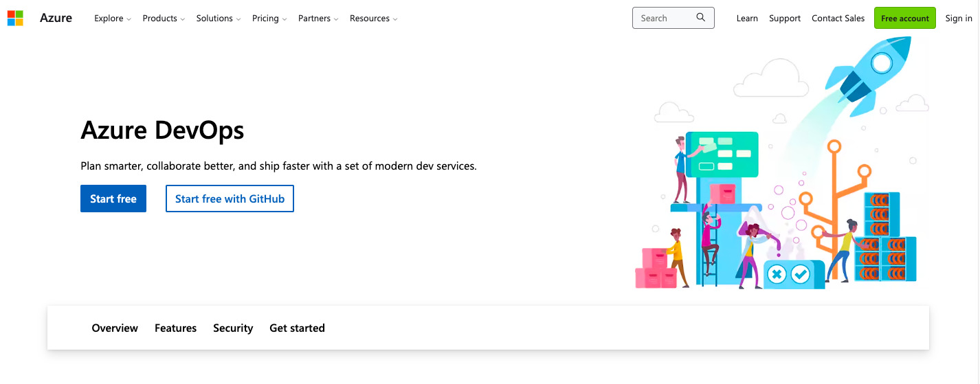
Task: Expand the Explore dropdown menu
Action: 113,19
